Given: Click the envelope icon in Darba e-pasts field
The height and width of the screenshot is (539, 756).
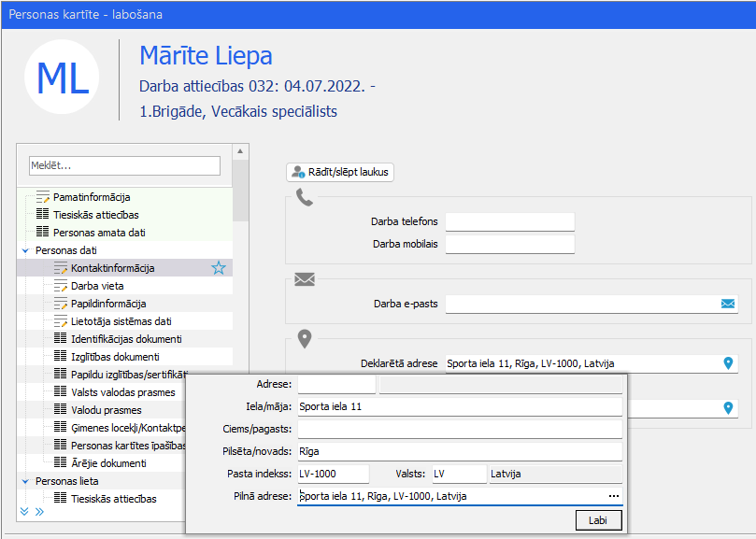Looking at the screenshot, I should 728,304.
